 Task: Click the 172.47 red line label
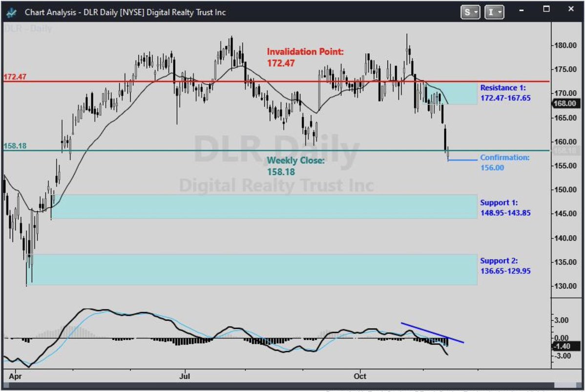pos(14,77)
